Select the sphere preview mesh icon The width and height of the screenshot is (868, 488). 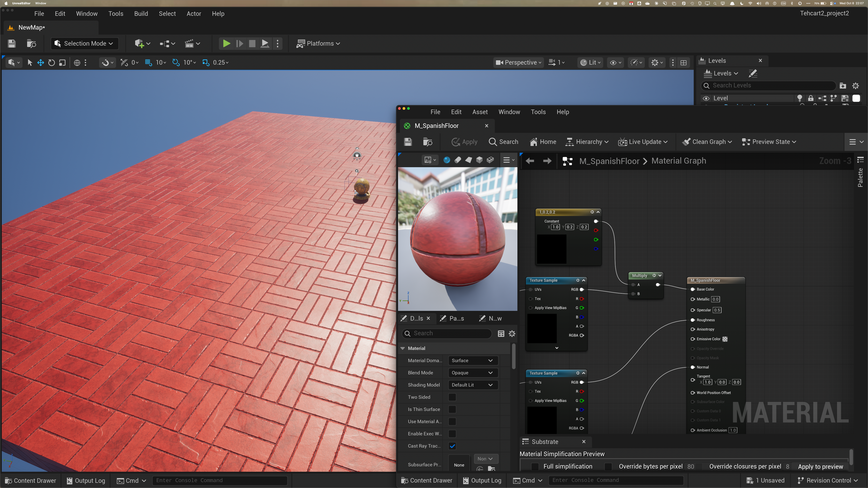[x=447, y=160]
